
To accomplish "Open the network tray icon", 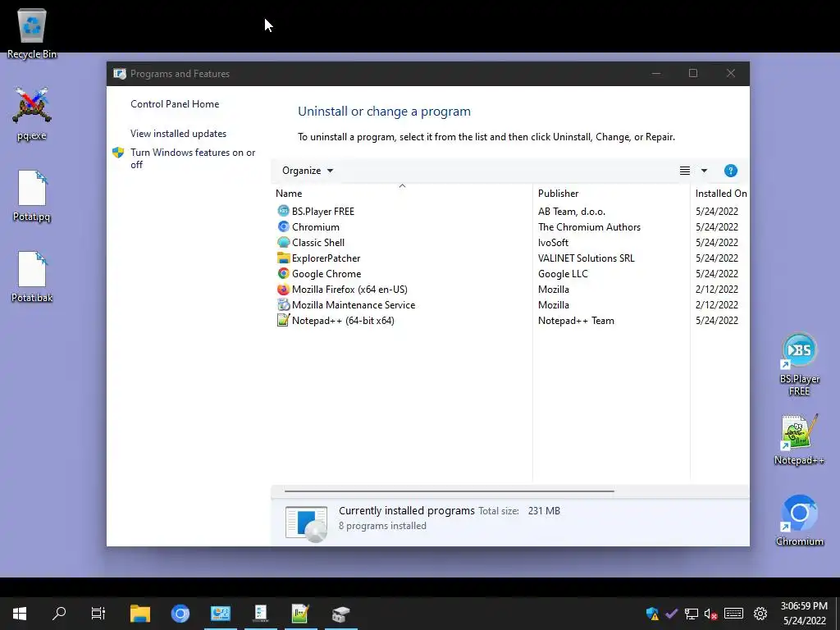I will click(x=691, y=614).
